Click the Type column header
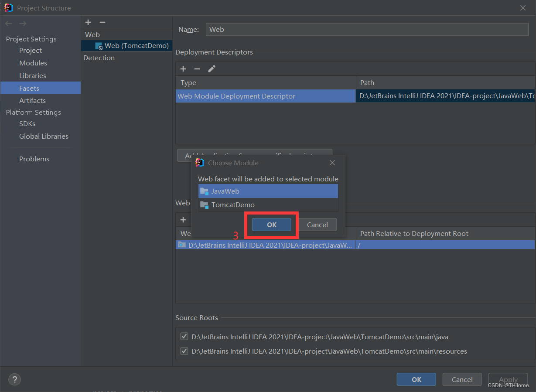This screenshot has width=536, height=392. (x=266, y=83)
